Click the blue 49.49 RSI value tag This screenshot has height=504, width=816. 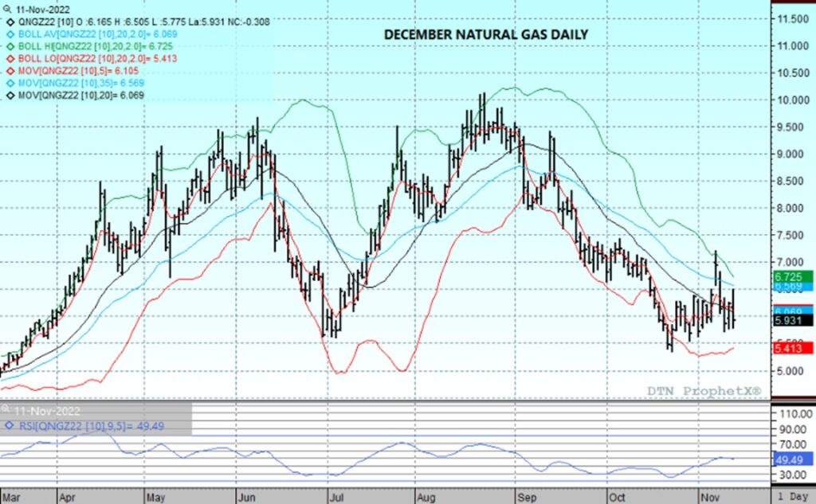coord(790,459)
